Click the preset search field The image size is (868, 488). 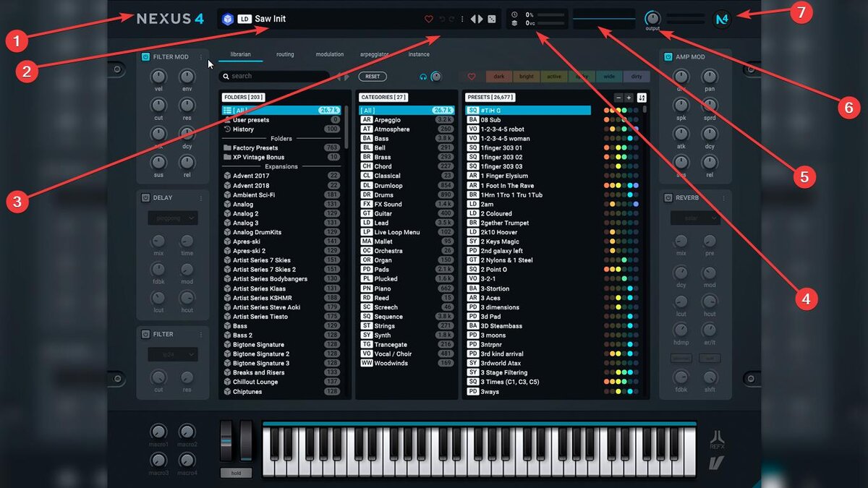tap(275, 76)
